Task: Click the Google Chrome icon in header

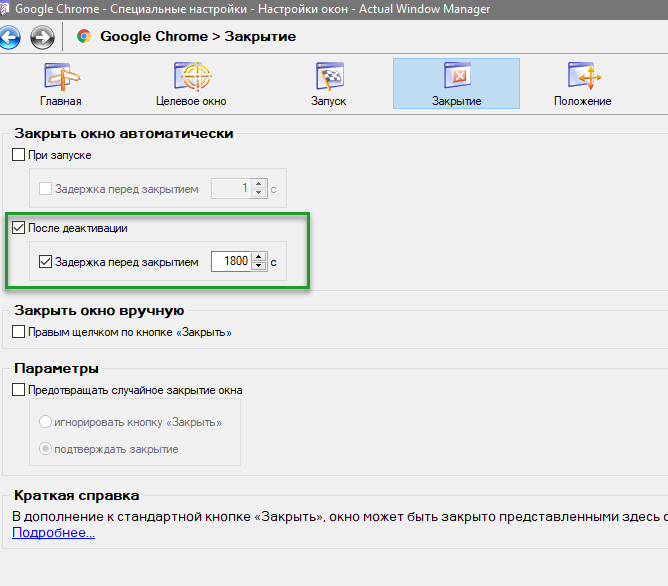Action: 84,36
